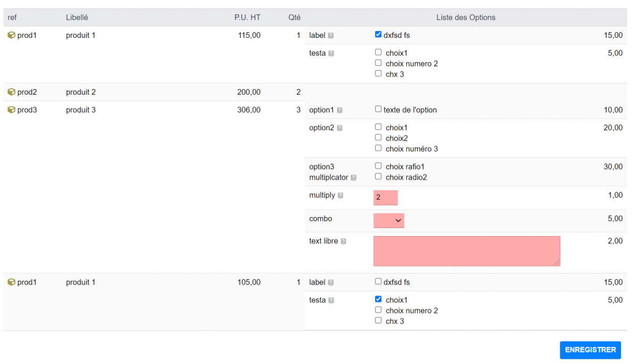Click the help icon beside the testa option
Viewport: 632px width, 364px height.
(x=331, y=53)
